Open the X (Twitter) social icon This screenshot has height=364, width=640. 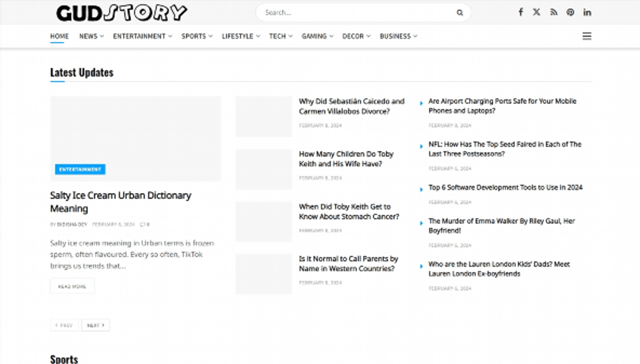coord(536,12)
